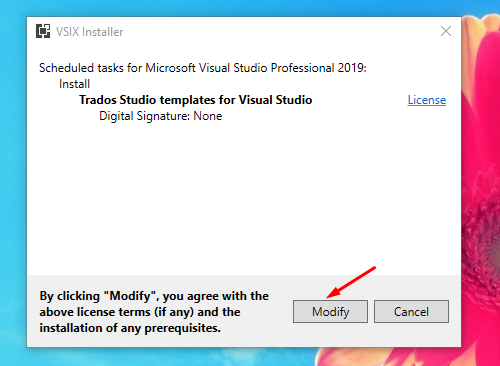Click the "Install" task label
The image size is (500, 366).
(x=74, y=84)
